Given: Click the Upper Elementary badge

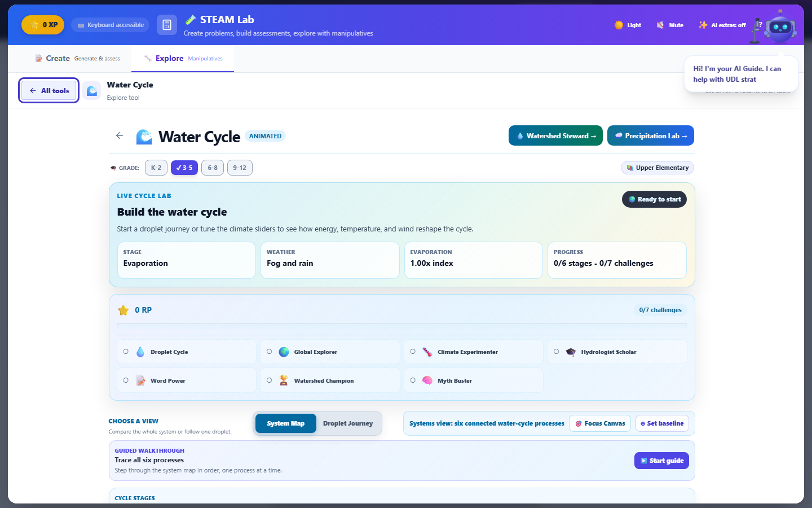Looking at the screenshot, I should coord(657,168).
